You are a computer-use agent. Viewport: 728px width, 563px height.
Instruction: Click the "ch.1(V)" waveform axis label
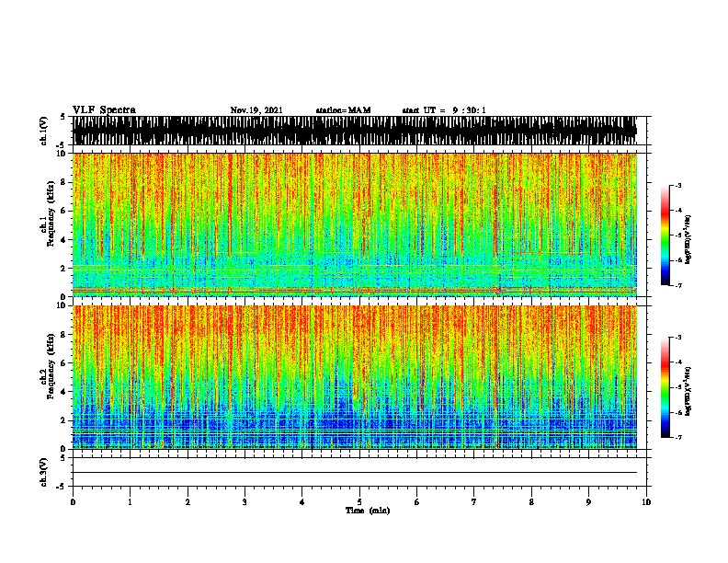pyautogui.click(x=43, y=131)
